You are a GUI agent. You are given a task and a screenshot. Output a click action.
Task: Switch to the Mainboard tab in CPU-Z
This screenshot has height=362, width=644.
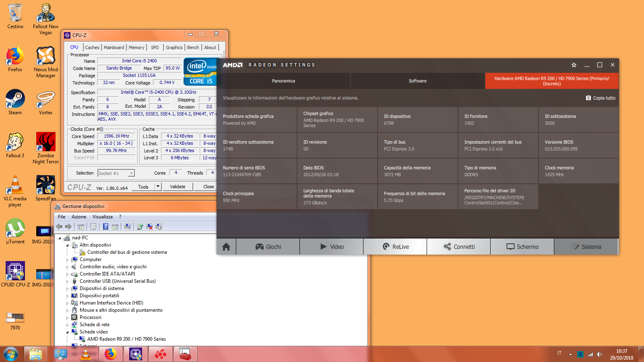pyautogui.click(x=114, y=47)
